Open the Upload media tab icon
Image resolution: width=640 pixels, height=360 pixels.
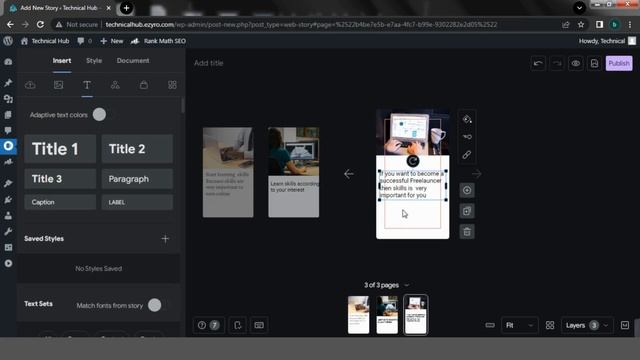(30, 85)
